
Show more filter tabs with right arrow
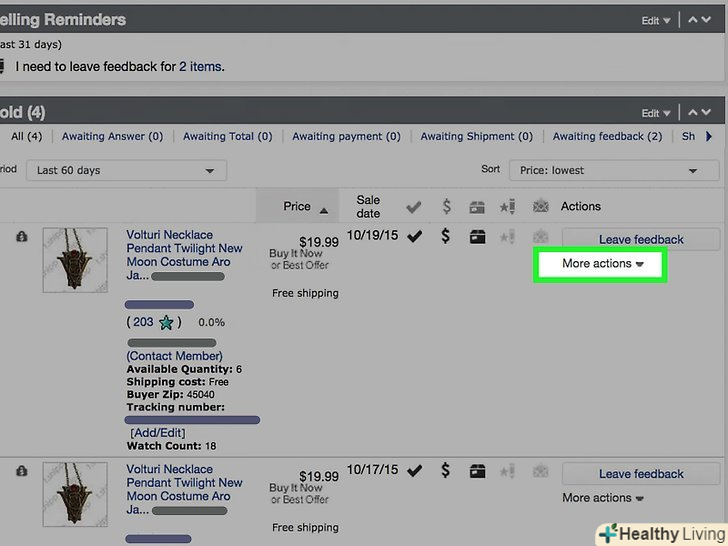[708, 136]
